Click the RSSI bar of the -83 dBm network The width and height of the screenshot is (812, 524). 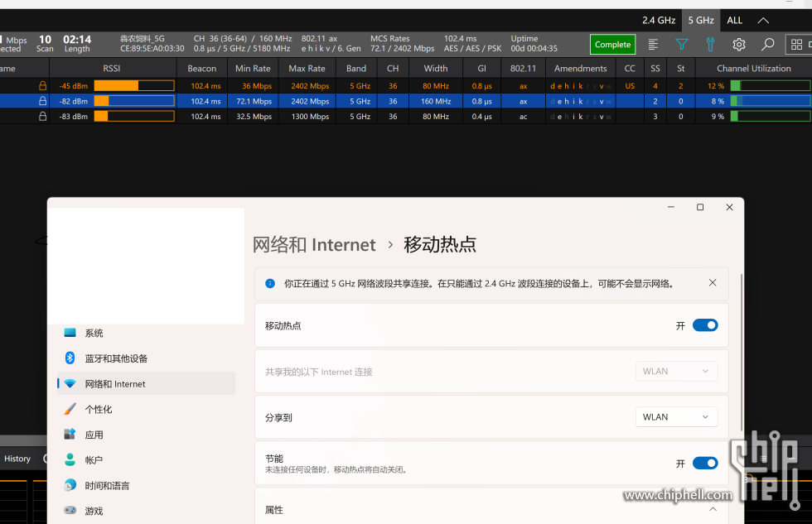coord(134,117)
